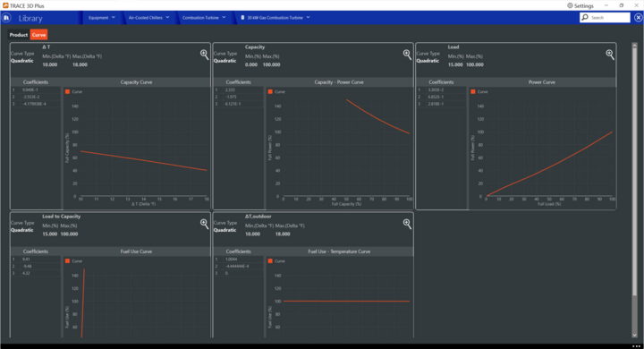Open magnifier on Capacity - Power Curve panel

407,55
